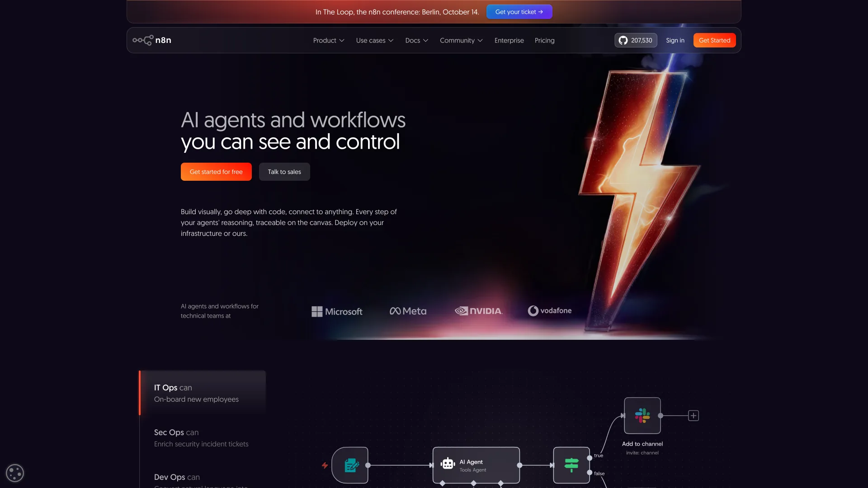This screenshot has height=488, width=868.
Task: Click the green signpost switch node
Action: pyautogui.click(x=571, y=465)
